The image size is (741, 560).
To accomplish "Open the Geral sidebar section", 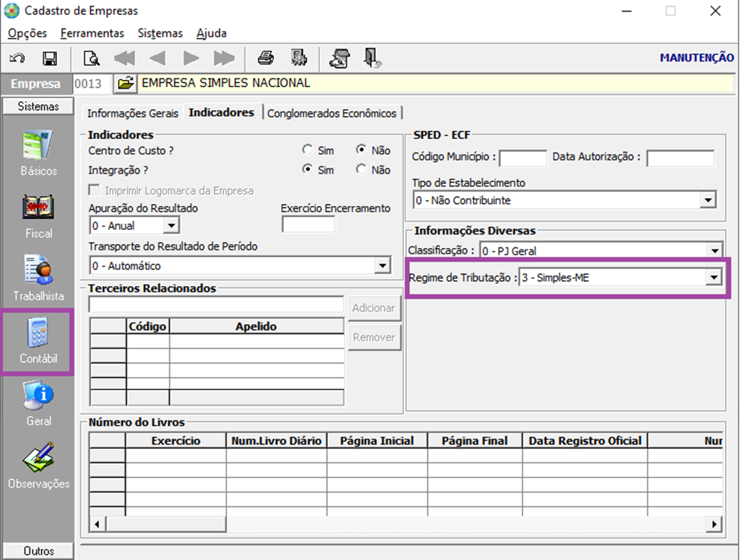I will coord(38,403).
